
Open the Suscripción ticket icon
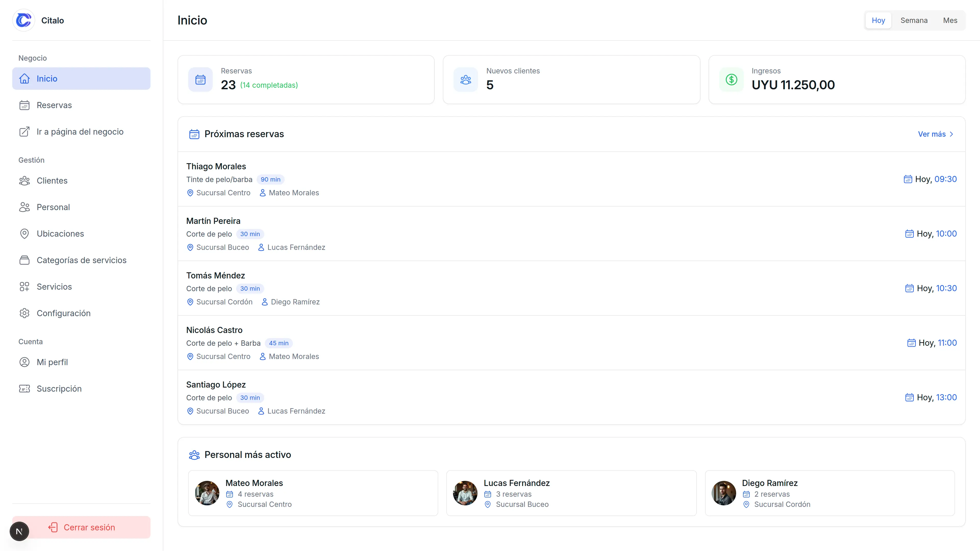coord(24,389)
